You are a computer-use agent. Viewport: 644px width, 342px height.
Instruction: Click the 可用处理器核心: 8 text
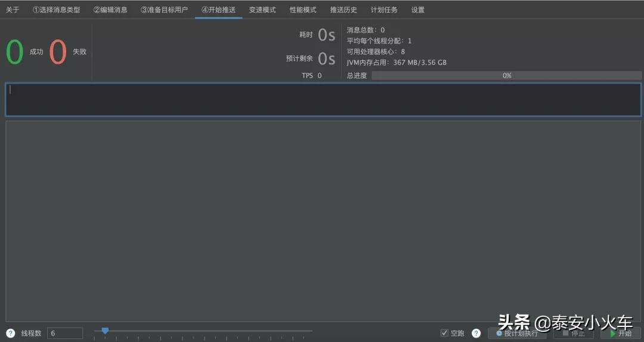click(376, 51)
